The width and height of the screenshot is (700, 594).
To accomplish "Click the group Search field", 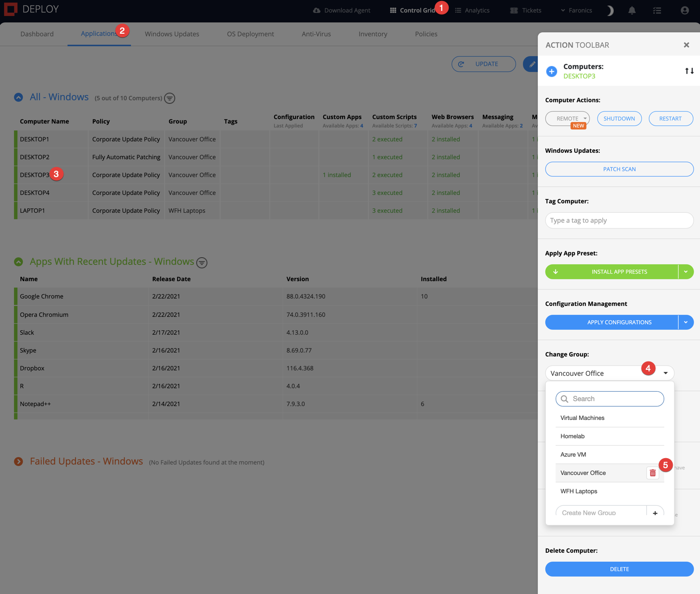I will [x=610, y=399].
